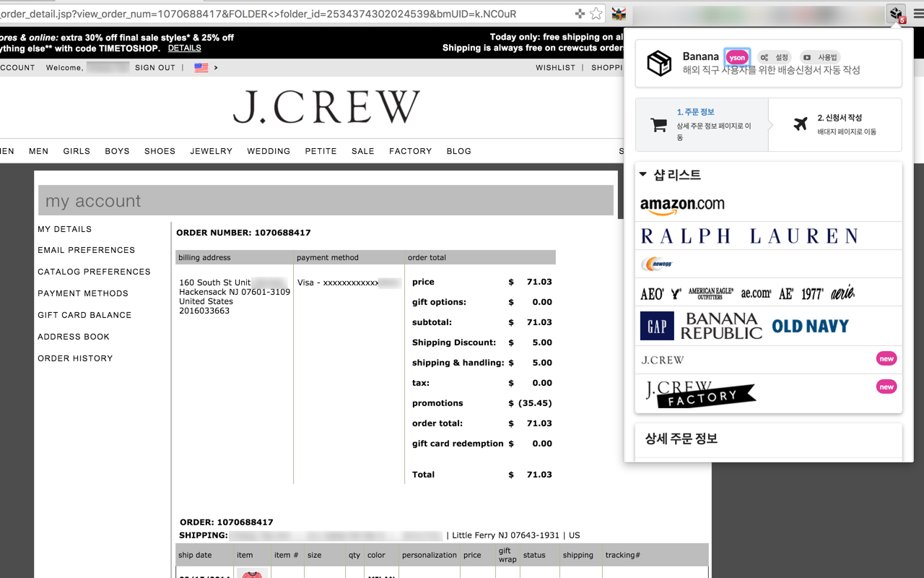
Task: Click the large J.CREW site logo
Action: pyautogui.click(x=326, y=107)
